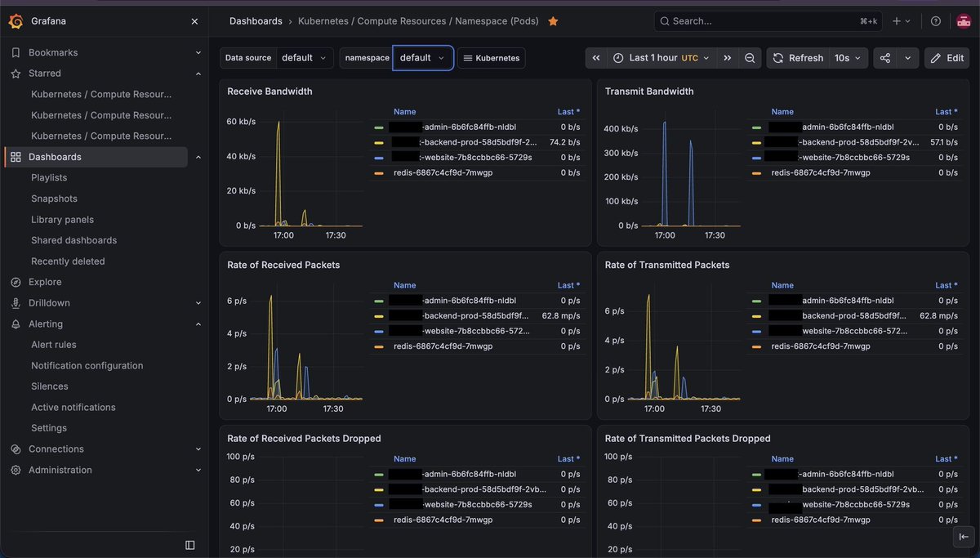Select redis series in Received Packets Dropped legend
Image resolution: width=980 pixels, height=558 pixels.
tap(443, 520)
